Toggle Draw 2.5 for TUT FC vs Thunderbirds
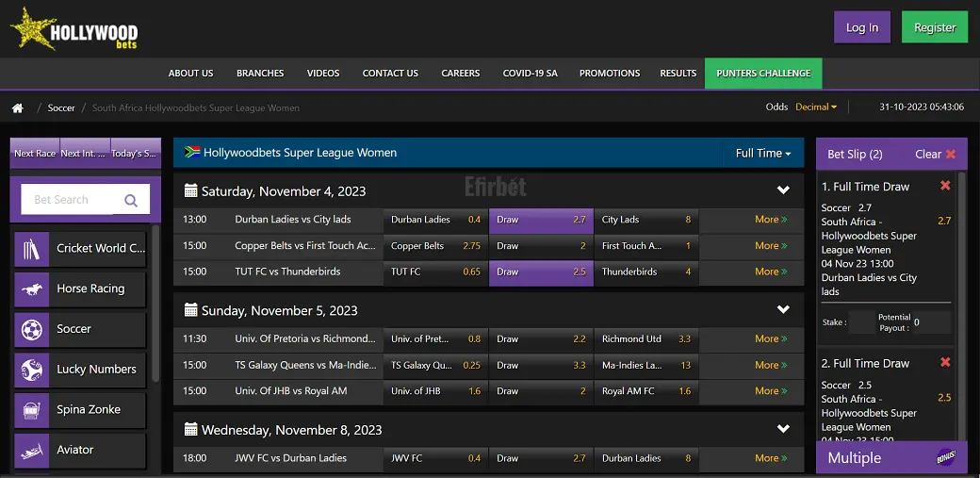 point(541,272)
